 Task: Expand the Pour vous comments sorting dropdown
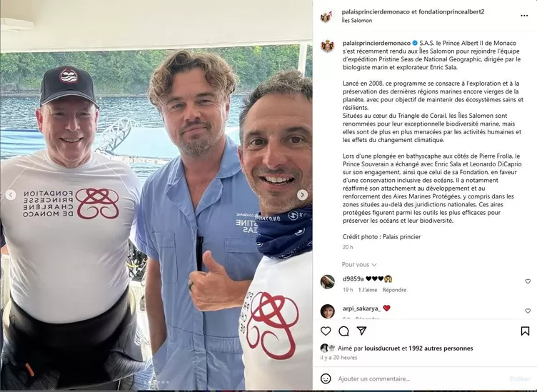(359, 265)
